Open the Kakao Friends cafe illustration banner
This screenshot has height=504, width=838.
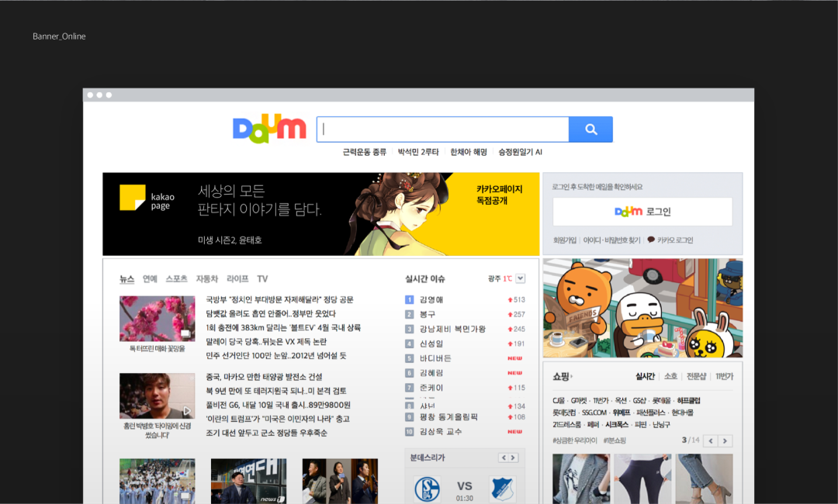(642, 308)
